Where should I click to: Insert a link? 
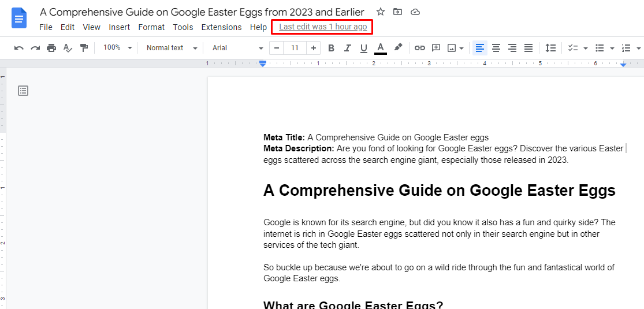pos(419,48)
